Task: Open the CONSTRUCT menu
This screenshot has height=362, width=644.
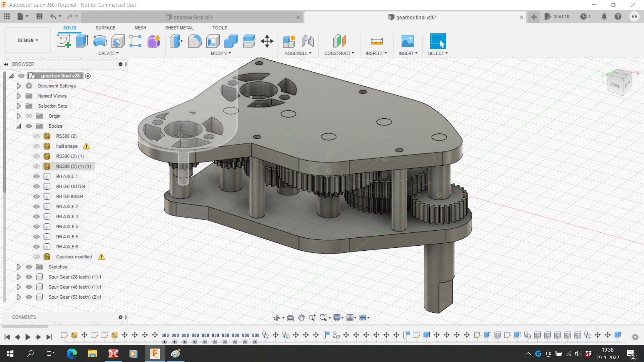Action: [x=339, y=53]
